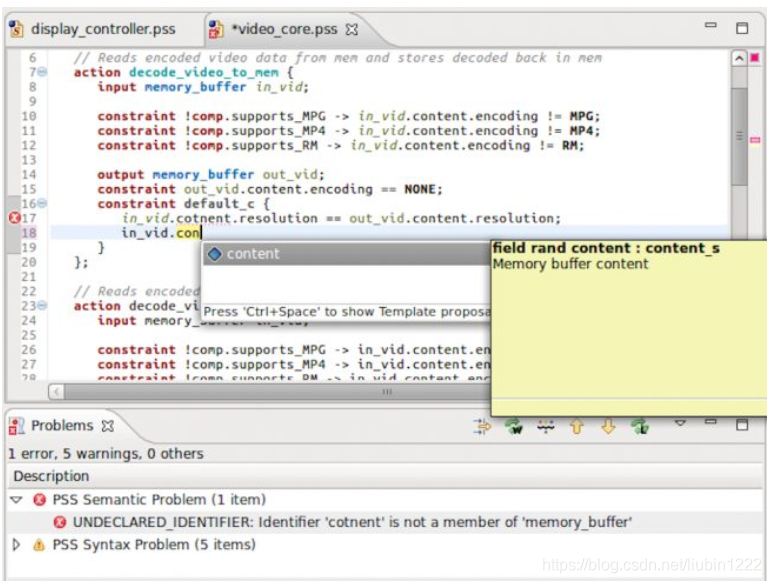Click the red error indicator in overview ruler
771x583 pixels.
(x=755, y=58)
